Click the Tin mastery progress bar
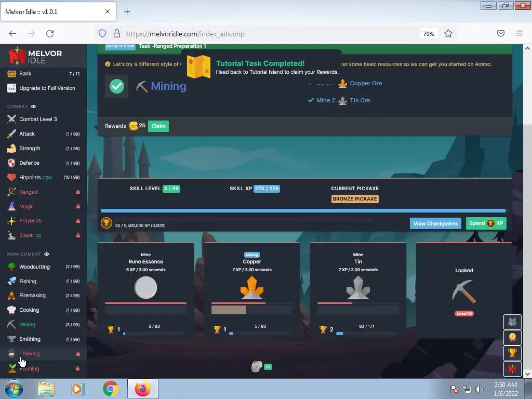Viewport: 532px width, 399px height. coord(366,334)
